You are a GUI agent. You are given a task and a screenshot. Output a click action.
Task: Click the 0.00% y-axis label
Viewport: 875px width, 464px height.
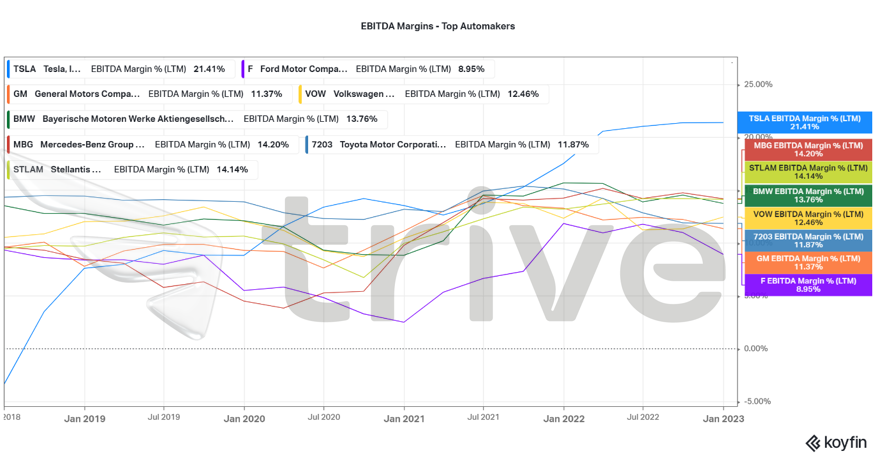[756, 348]
